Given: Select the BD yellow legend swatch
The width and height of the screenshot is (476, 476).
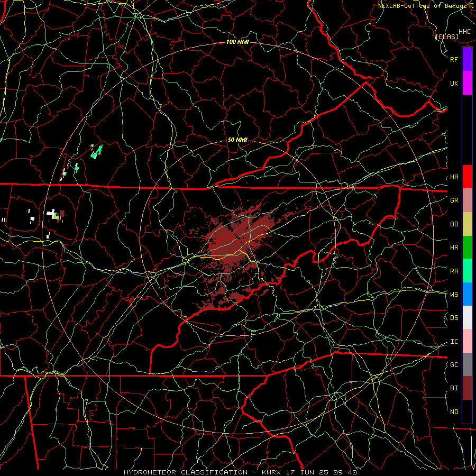Looking at the screenshot, I should pos(467,224).
